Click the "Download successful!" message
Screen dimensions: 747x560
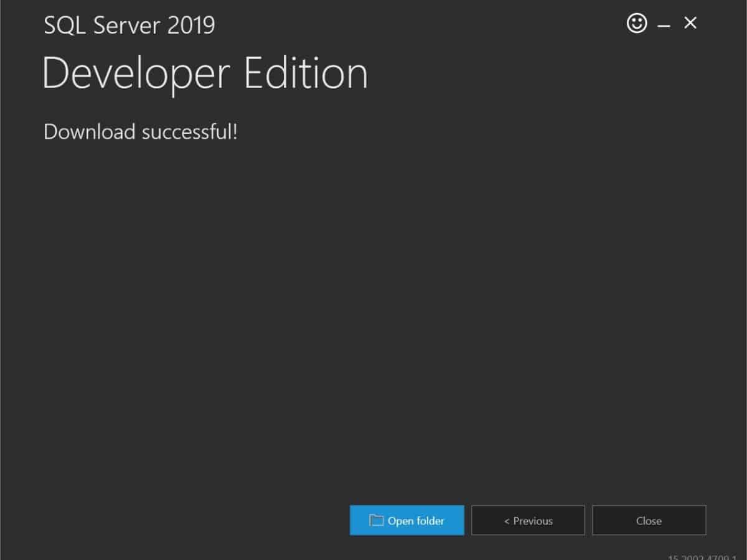coord(141,131)
